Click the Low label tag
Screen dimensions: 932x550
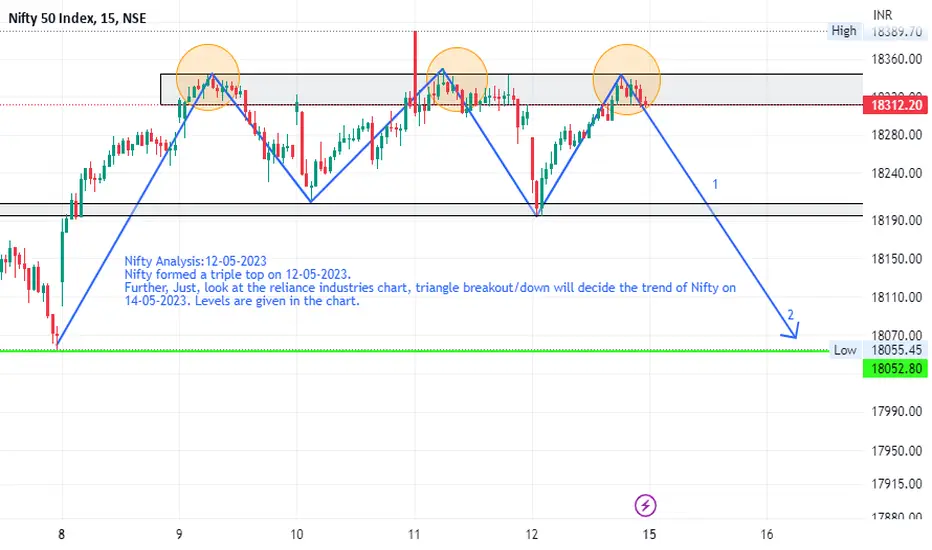(x=845, y=350)
